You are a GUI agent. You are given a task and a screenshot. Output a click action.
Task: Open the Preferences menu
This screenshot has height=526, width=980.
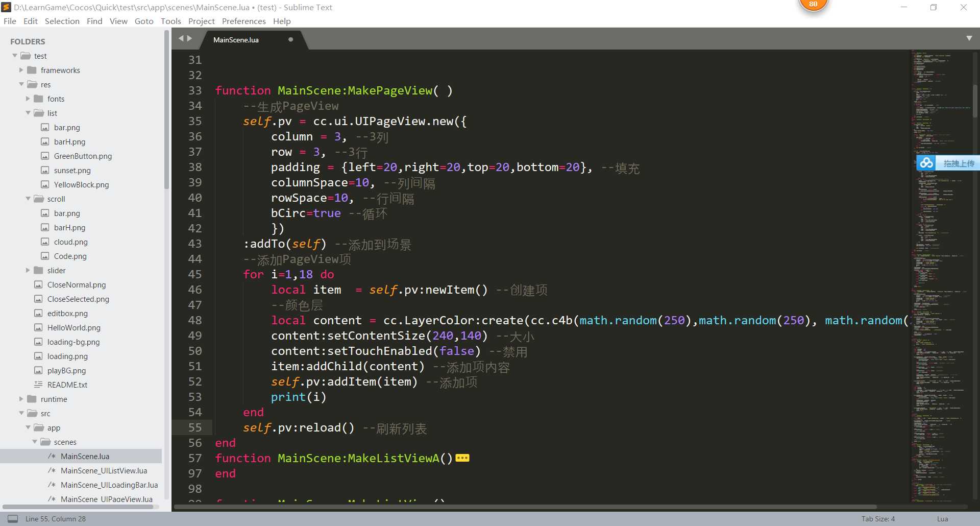tap(244, 21)
